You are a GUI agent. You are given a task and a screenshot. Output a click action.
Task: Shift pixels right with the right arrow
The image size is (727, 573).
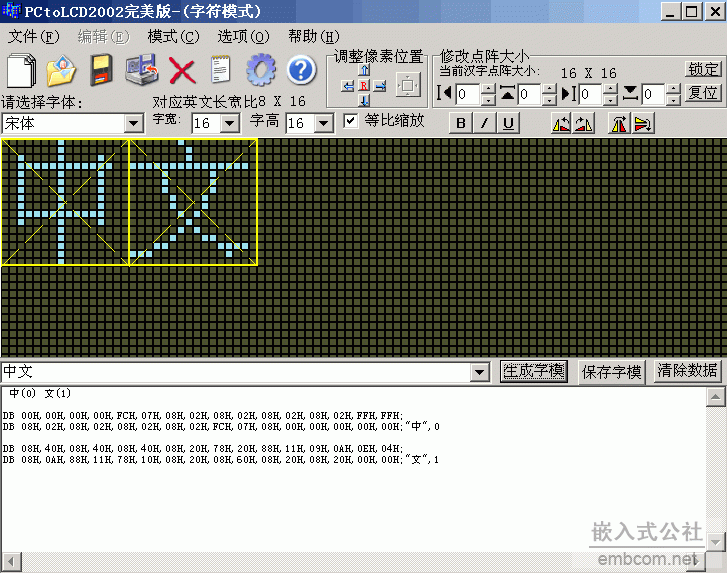tap(380, 86)
